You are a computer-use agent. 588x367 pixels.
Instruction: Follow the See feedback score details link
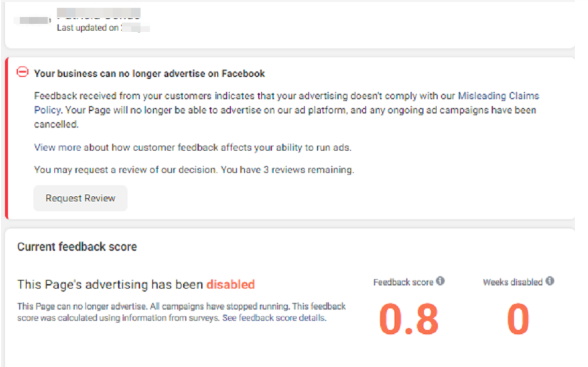[x=274, y=318]
